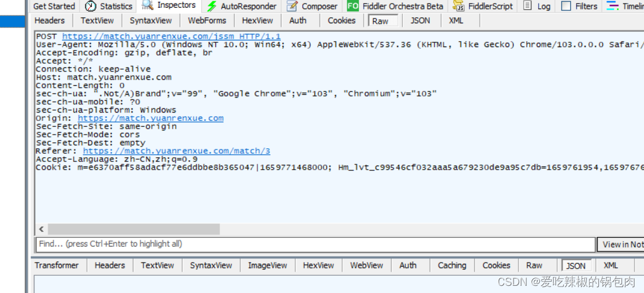Image resolution: width=644 pixels, height=293 pixels.
Task: Click the Log document icon
Action: 527,6
